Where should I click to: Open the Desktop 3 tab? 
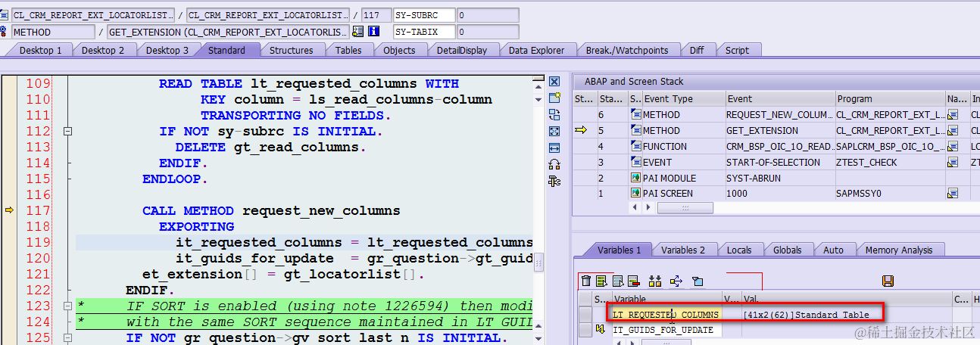[x=166, y=50]
